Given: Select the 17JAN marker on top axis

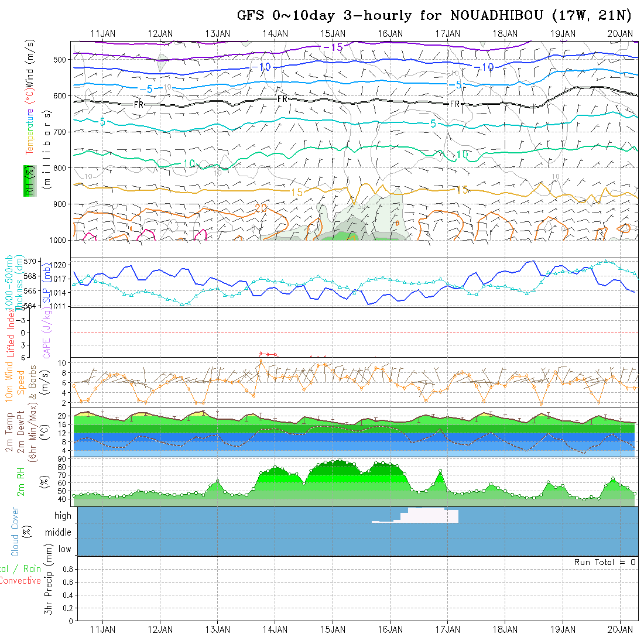Looking at the screenshot, I should [448, 33].
